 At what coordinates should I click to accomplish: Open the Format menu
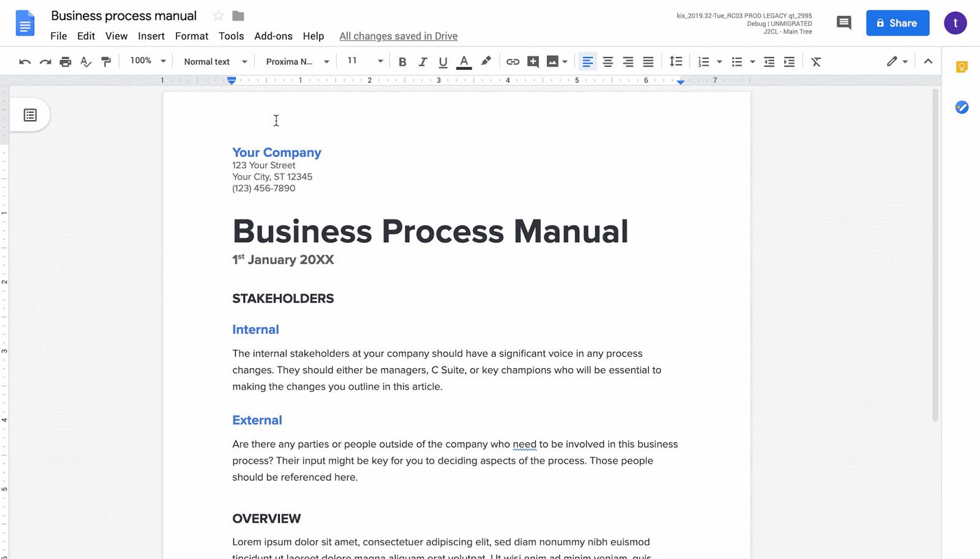192,36
